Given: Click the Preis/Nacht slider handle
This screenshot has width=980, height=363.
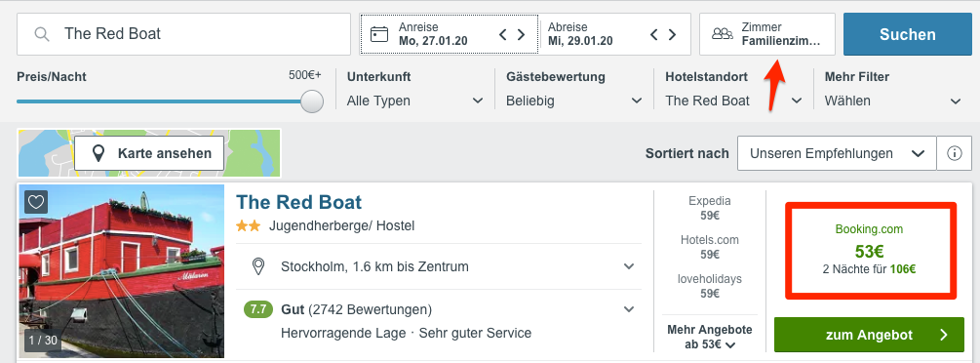Looking at the screenshot, I should pos(312,101).
